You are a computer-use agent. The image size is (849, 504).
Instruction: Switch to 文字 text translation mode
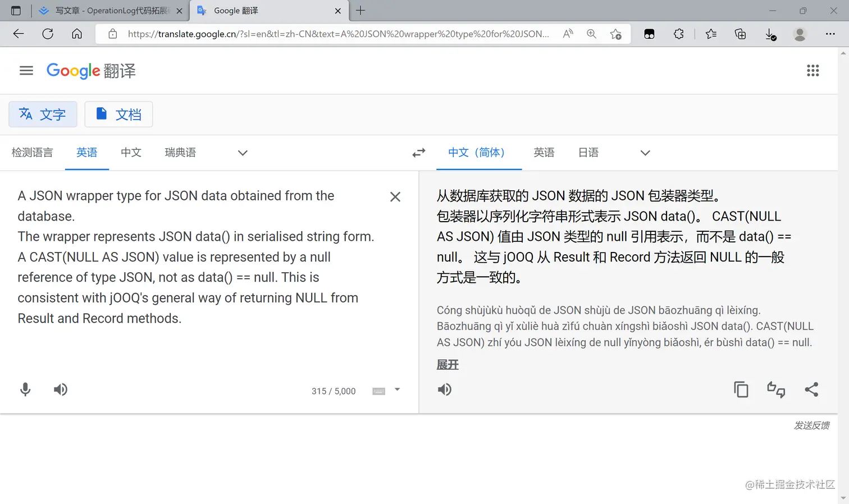(x=43, y=114)
